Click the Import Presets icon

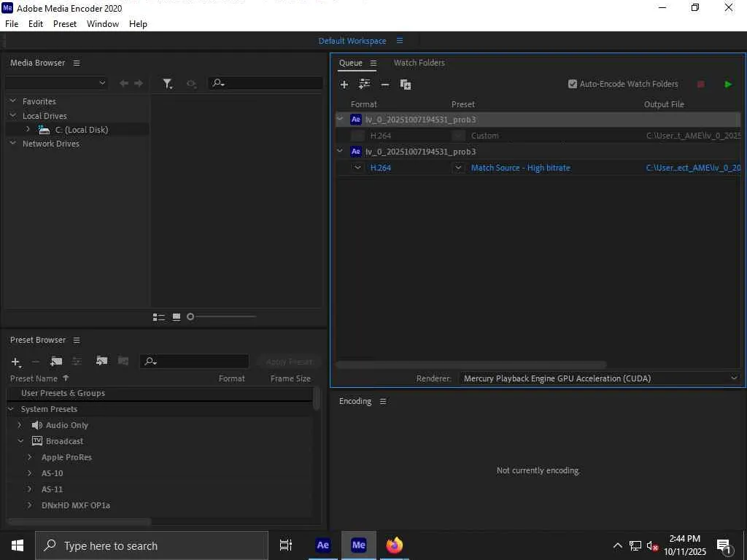pos(101,361)
